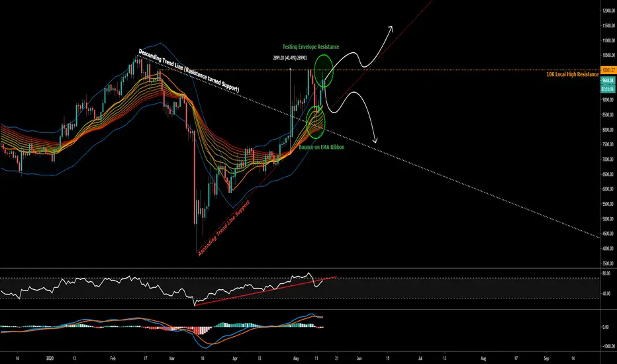Screen dimensions: 617x364
Task: Click the 15 date label after Jun
Action: coord(387,359)
